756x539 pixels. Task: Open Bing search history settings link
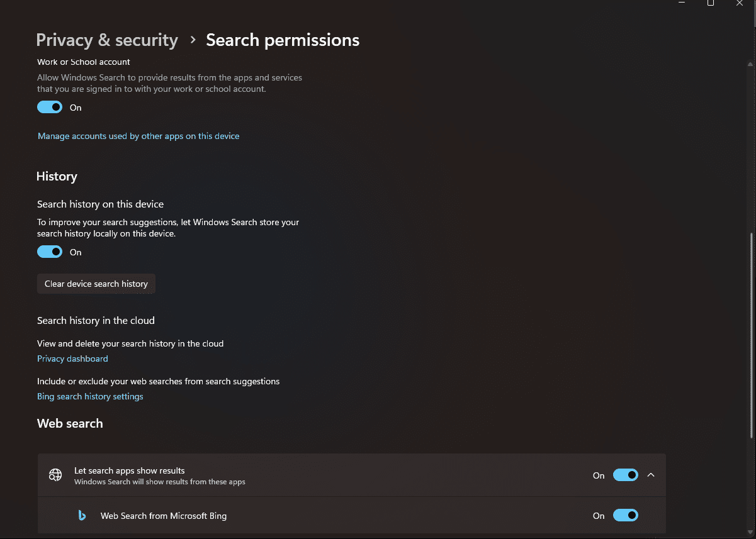pyautogui.click(x=90, y=396)
